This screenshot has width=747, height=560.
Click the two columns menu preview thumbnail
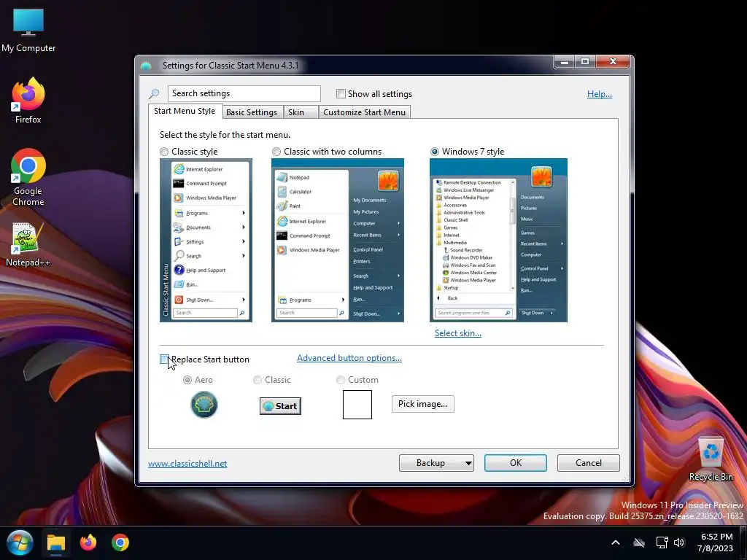pos(337,240)
